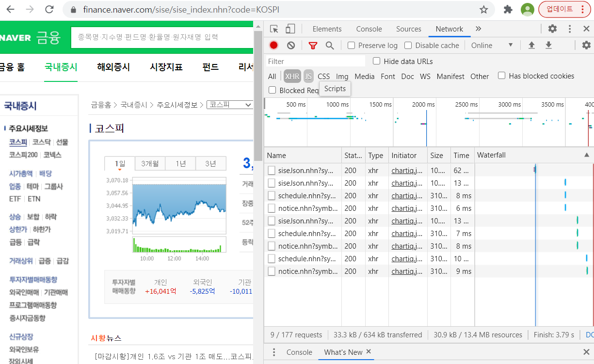The image size is (594, 364).
Task: Bookmark this page with star icon
Action: (483, 10)
